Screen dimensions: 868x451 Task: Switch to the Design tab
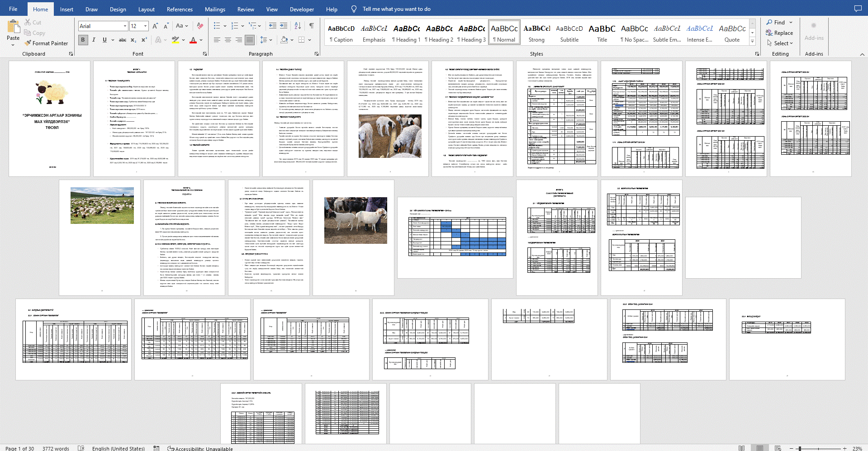pyautogui.click(x=118, y=9)
